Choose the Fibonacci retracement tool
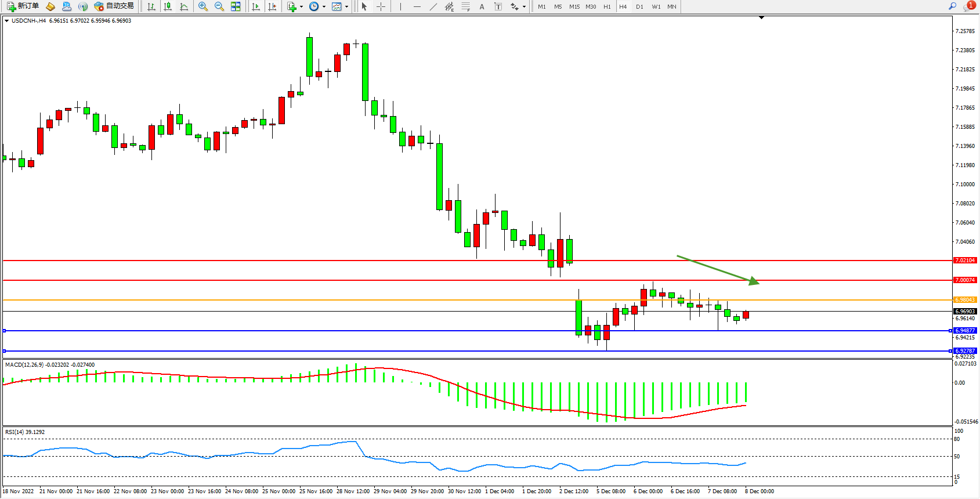The height and width of the screenshot is (499, 980). tap(466, 6)
